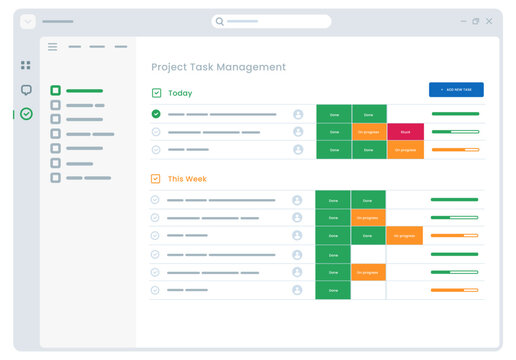This screenshot has height=360, width=516.
Task: Click the assignee avatar on the Today row with Stuck status
Action: point(298,132)
